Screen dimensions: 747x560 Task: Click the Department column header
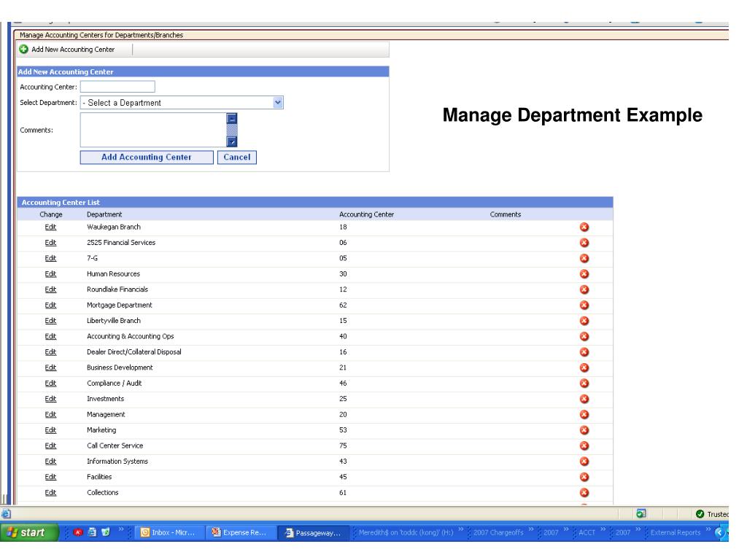(x=104, y=215)
